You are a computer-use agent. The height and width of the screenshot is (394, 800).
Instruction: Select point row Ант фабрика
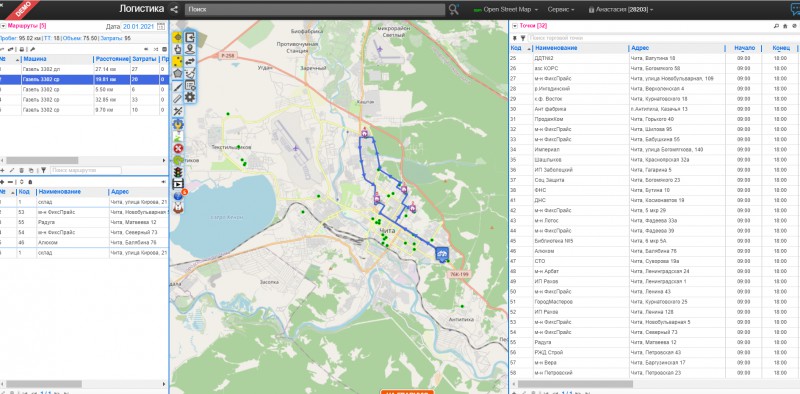tap(654, 109)
